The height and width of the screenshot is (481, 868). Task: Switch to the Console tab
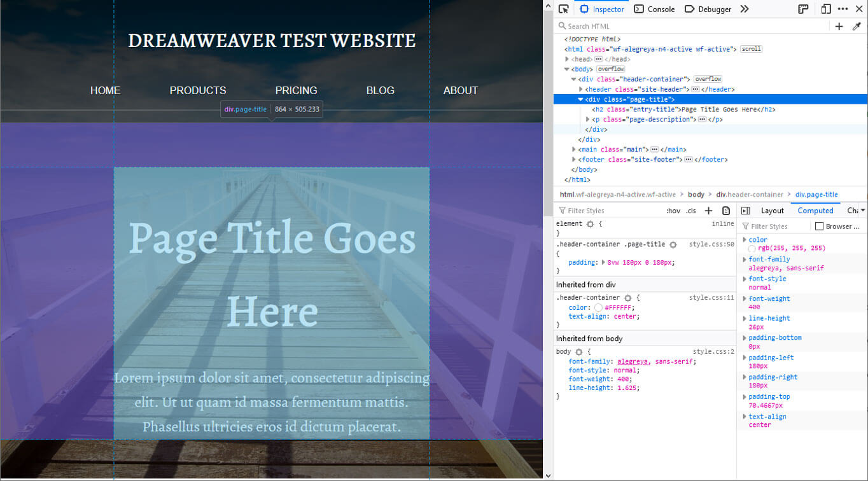pyautogui.click(x=654, y=9)
